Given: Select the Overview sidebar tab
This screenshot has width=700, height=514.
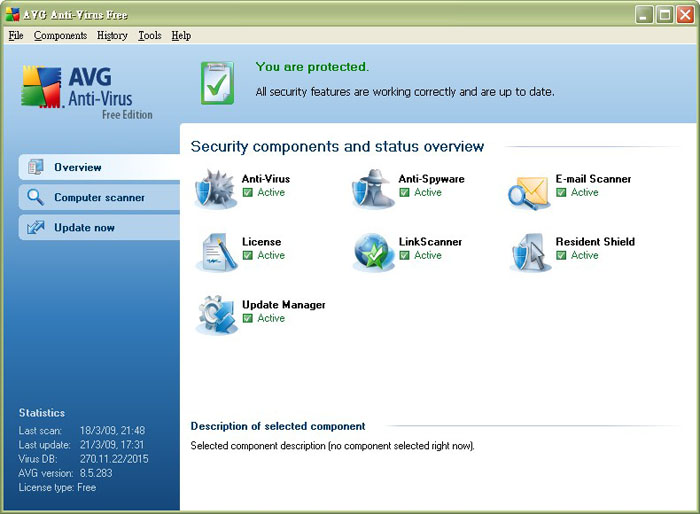Looking at the screenshot, I should coord(78,167).
